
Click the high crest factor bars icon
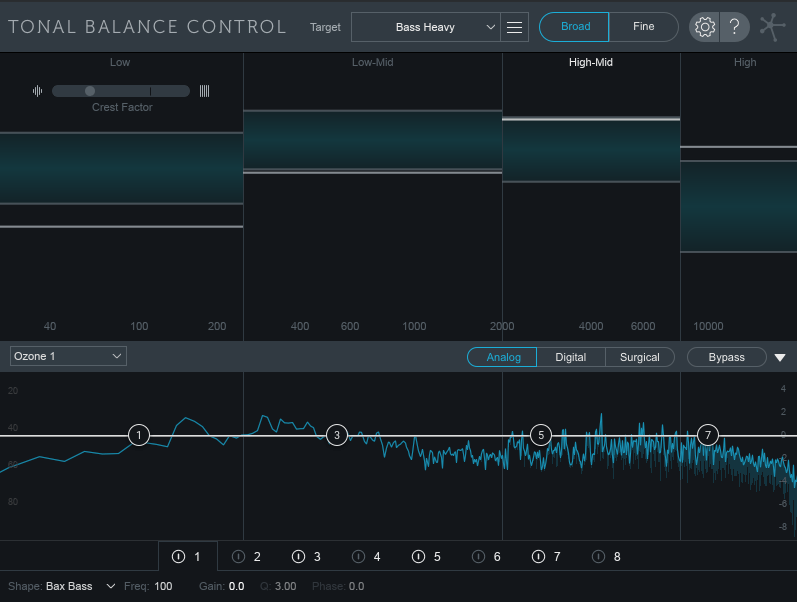204,91
